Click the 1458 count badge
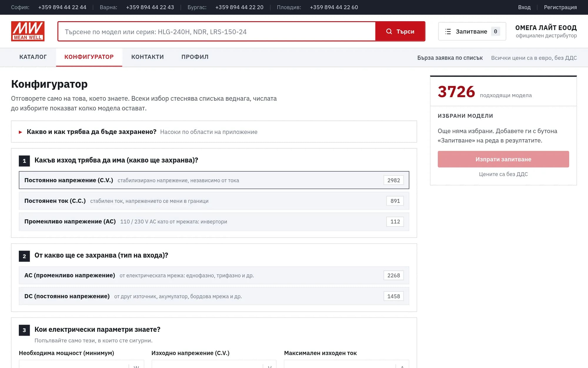 [394, 296]
